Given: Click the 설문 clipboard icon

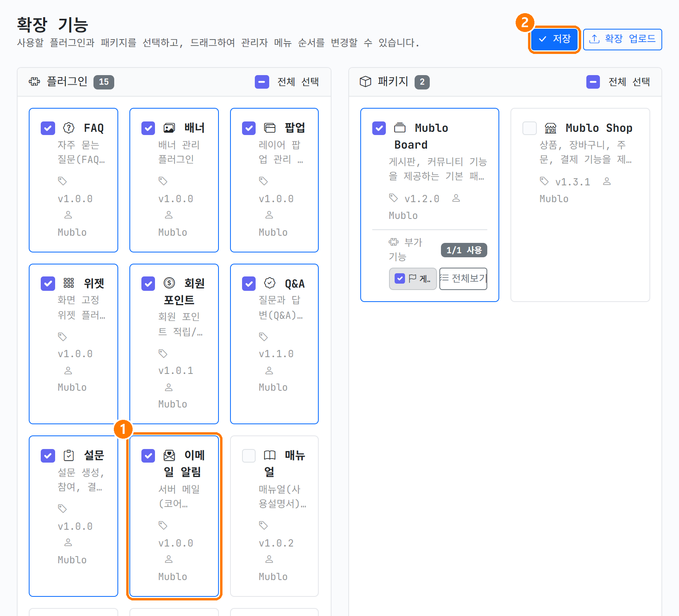Looking at the screenshot, I should [x=69, y=455].
